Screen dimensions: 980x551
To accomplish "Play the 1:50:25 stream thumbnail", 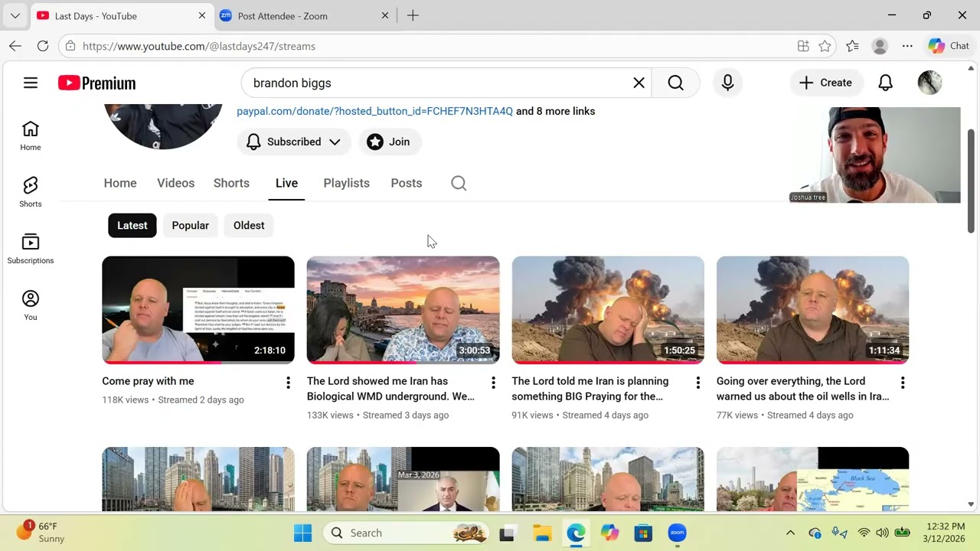I will [608, 310].
